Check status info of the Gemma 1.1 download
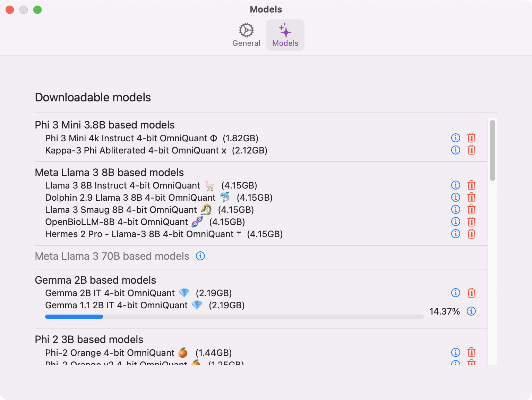The image size is (532, 400). pos(471,311)
